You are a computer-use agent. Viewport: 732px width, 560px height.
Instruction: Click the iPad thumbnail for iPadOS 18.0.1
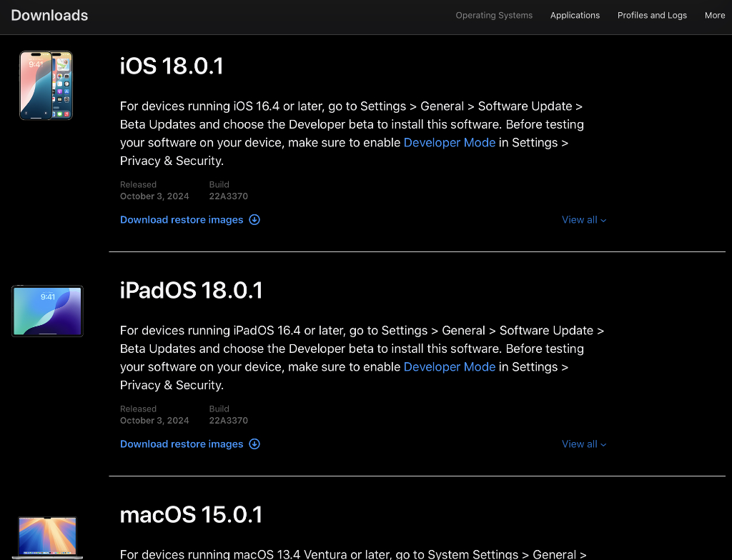tap(47, 311)
